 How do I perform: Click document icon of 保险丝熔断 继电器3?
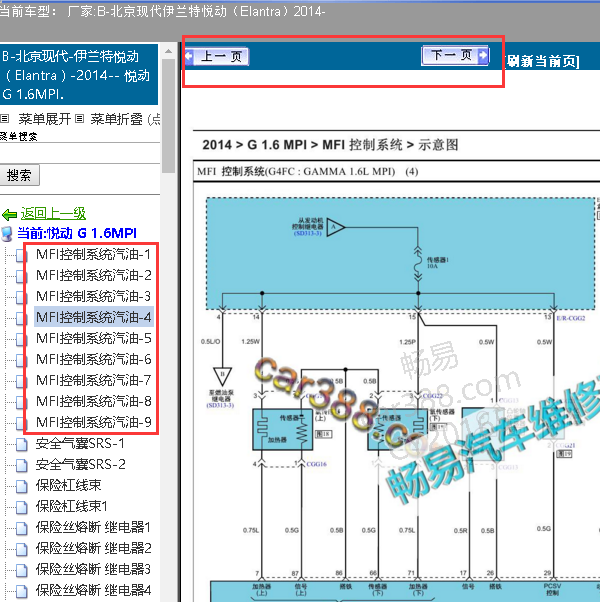pyautogui.click(x=21, y=571)
